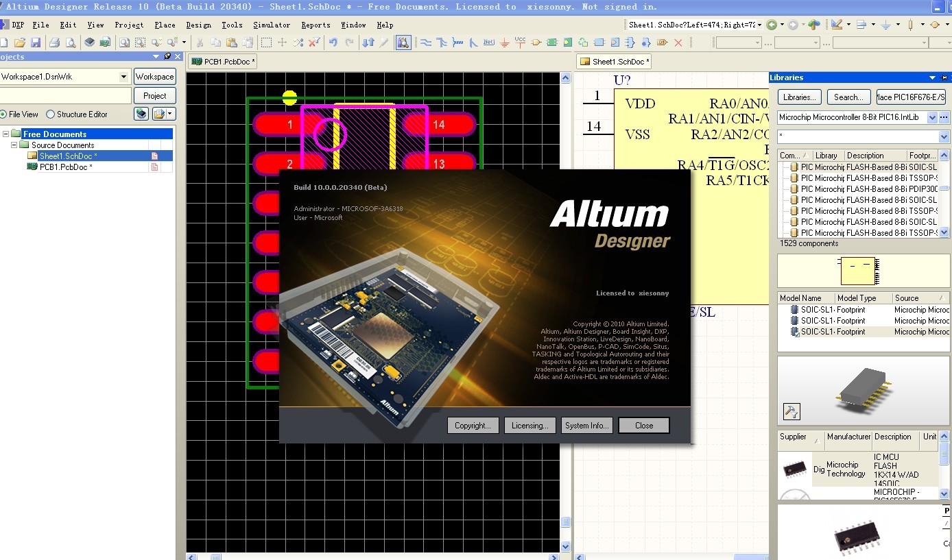Select the Place Net Label tool

click(489, 42)
